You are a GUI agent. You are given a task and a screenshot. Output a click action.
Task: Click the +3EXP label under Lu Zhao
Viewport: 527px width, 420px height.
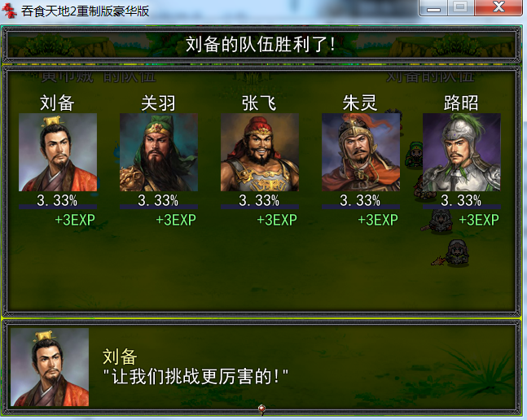click(479, 220)
